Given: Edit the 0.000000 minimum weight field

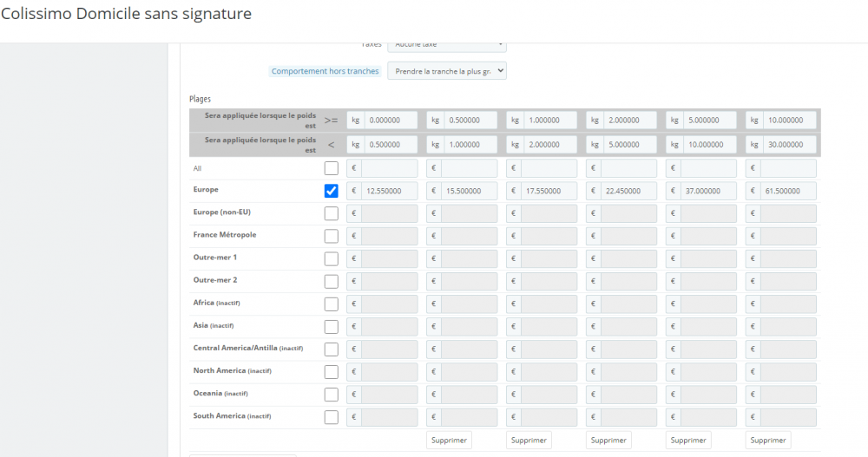Looking at the screenshot, I should [391, 120].
